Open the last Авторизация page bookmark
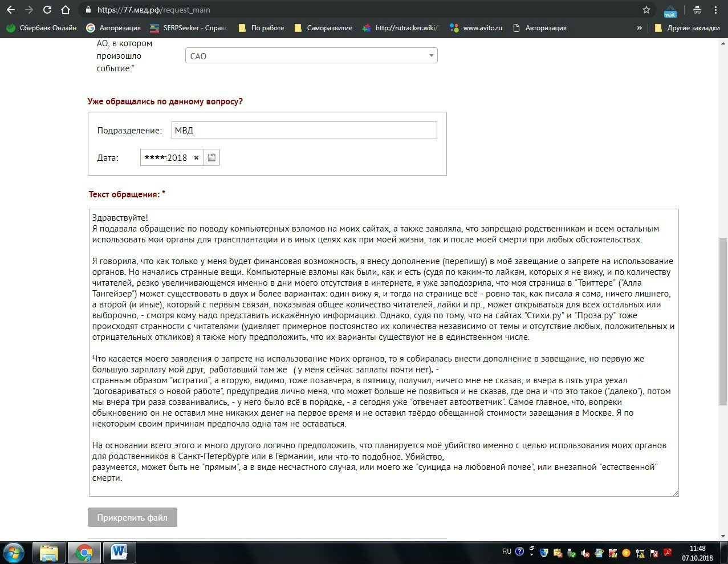The height and width of the screenshot is (564, 728). [539, 27]
